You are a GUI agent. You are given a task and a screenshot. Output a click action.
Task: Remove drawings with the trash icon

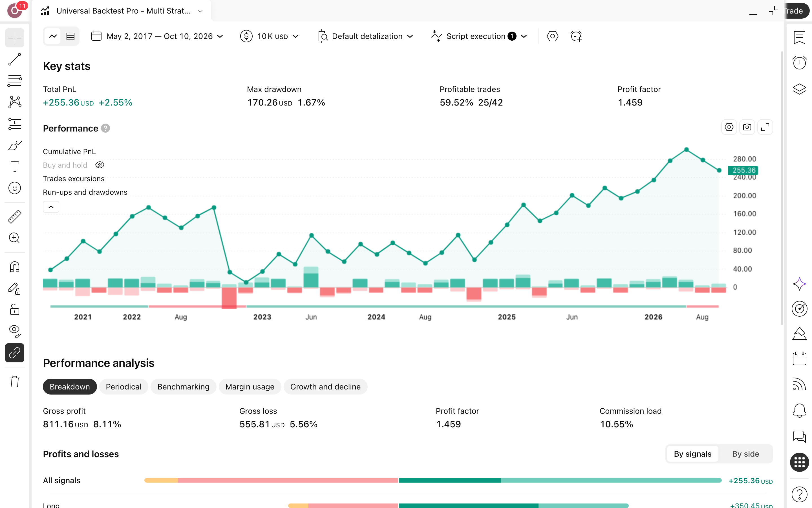(x=15, y=382)
